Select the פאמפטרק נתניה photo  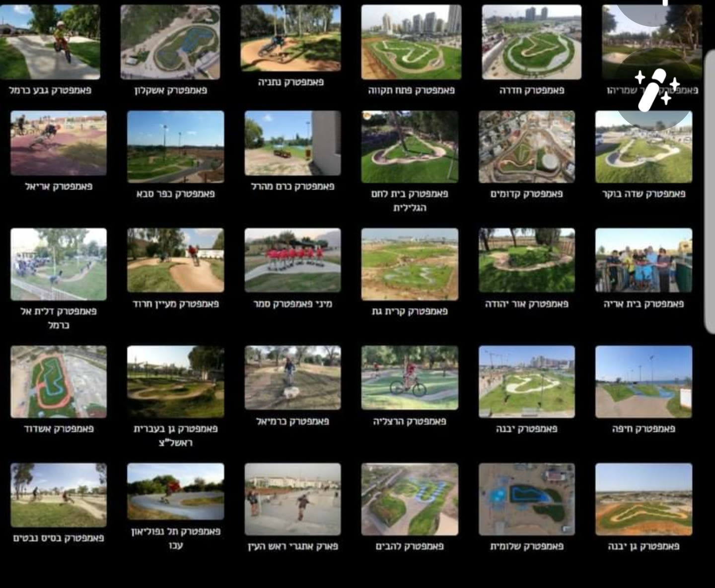click(x=291, y=38)
